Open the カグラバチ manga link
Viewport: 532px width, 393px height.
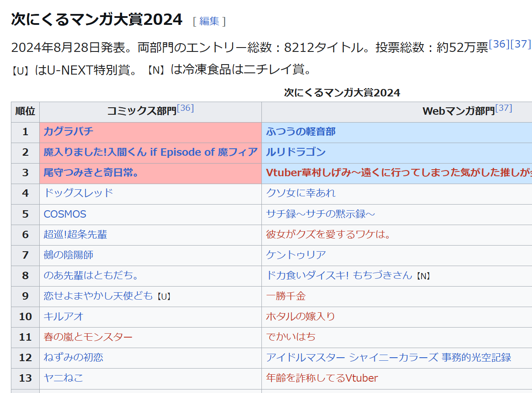[69, 132]
